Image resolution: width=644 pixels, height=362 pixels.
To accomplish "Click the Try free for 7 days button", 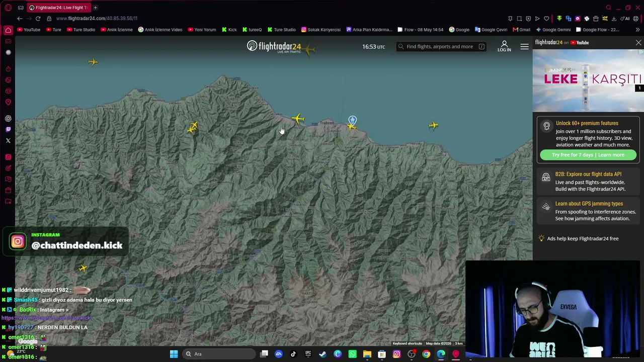I will (588, 155).
